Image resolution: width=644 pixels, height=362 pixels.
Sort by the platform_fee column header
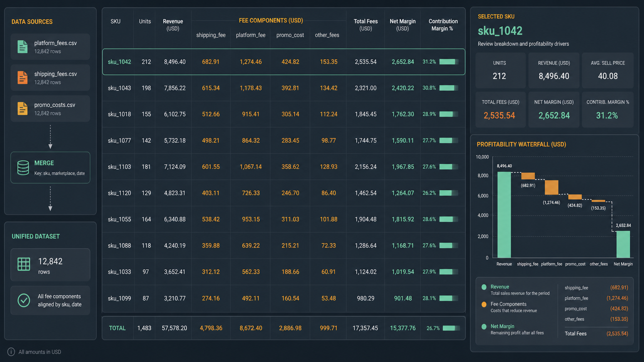coord(251,35)
